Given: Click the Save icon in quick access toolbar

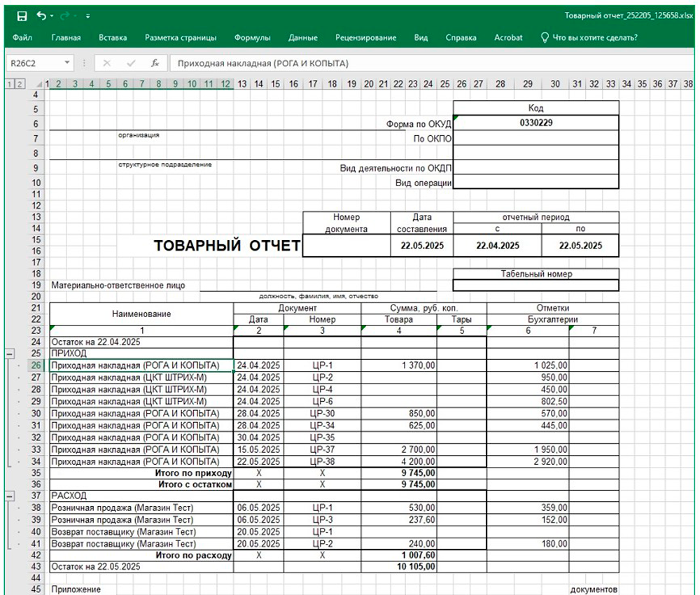Looking at the screenshot, I should (x=22, y=15).
